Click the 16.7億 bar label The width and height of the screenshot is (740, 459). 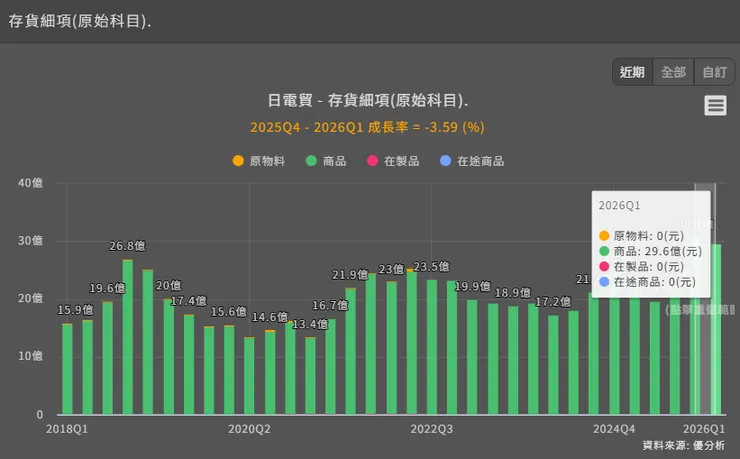(x=330, y=305)
